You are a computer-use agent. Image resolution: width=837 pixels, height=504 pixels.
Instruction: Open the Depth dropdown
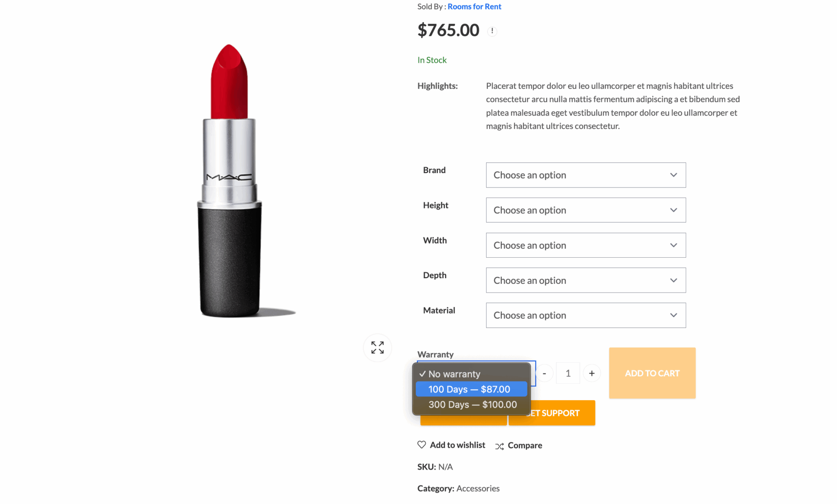pos(586,280)
